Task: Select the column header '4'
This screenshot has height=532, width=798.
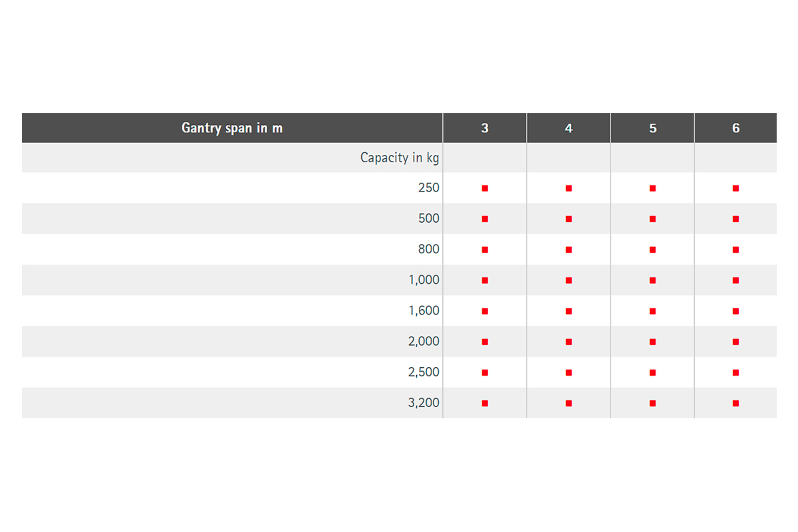Action: [569, 128]
